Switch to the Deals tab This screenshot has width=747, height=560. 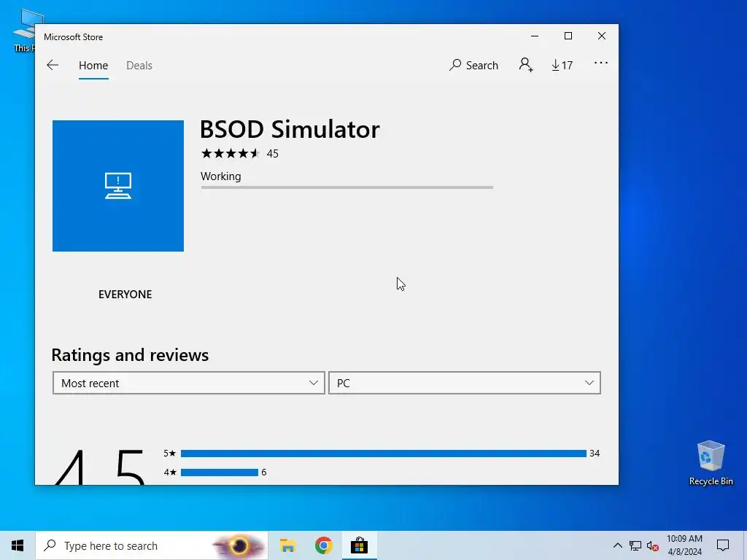pos(139,65)
